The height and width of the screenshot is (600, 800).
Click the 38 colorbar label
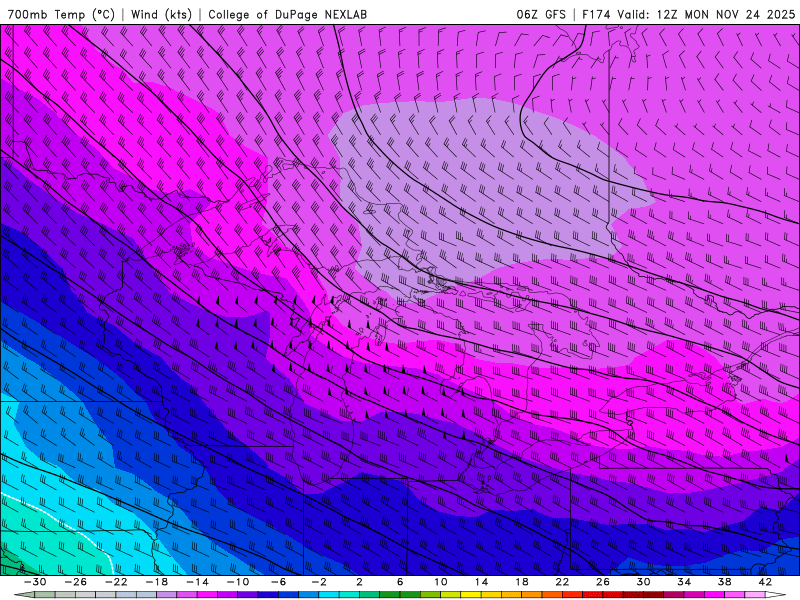[x=724, y=582]
